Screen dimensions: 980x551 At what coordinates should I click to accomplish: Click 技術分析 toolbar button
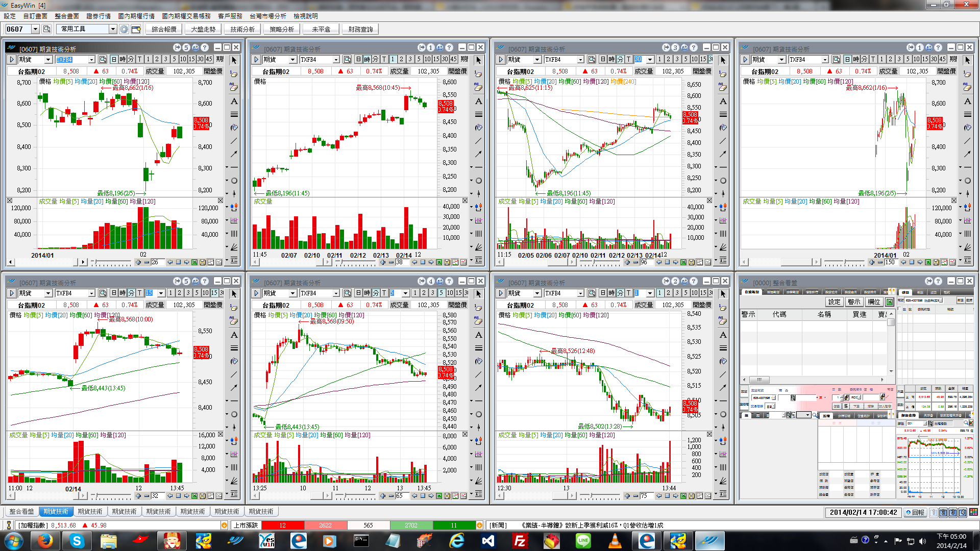242,29
